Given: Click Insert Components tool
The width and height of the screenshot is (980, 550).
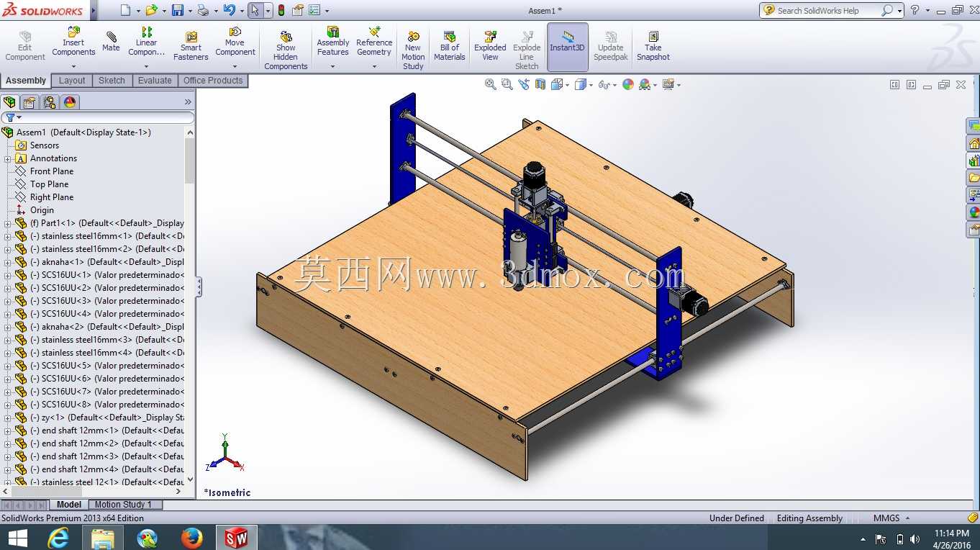Looking at the screenshot, I should tap(73, 42).
